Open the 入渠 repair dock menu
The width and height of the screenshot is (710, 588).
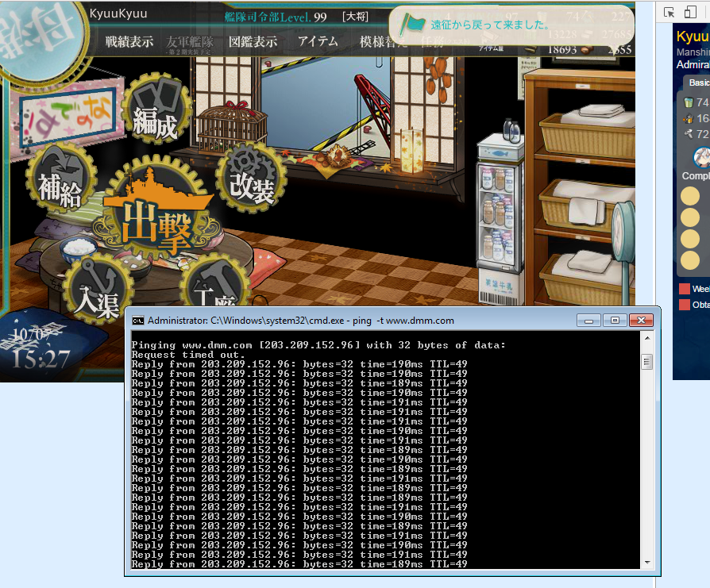point(98,290)
